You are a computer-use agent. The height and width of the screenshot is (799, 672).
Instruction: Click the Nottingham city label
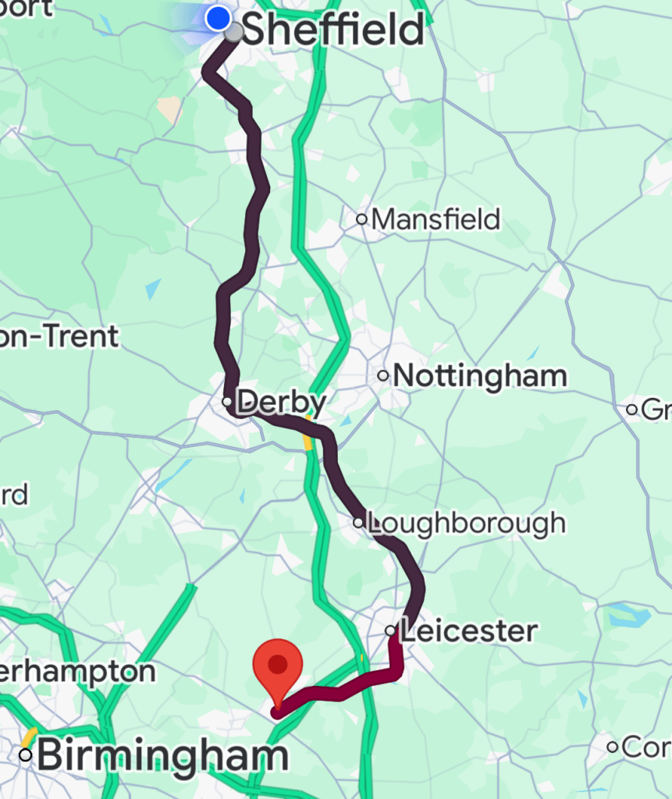(x=480, y=375)
